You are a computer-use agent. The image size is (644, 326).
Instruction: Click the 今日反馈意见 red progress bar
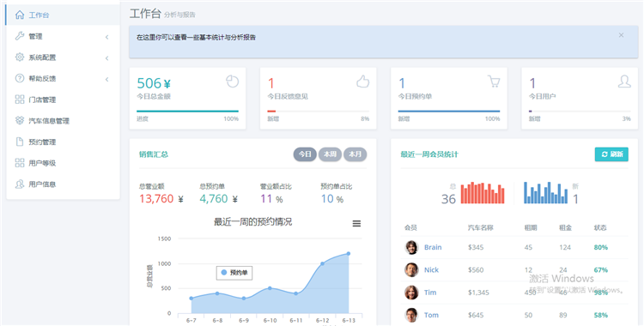point(271,111)
